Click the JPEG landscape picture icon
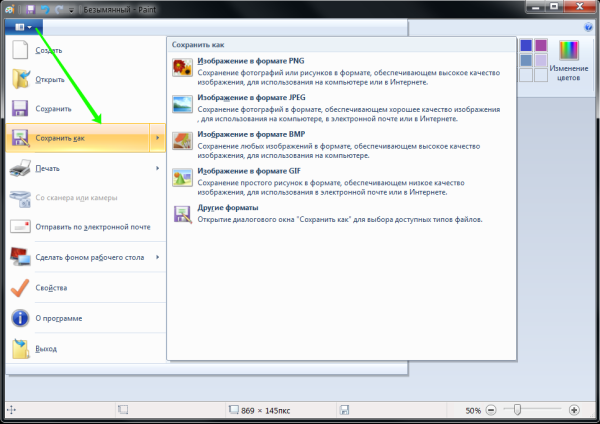 tap(182, 104)
